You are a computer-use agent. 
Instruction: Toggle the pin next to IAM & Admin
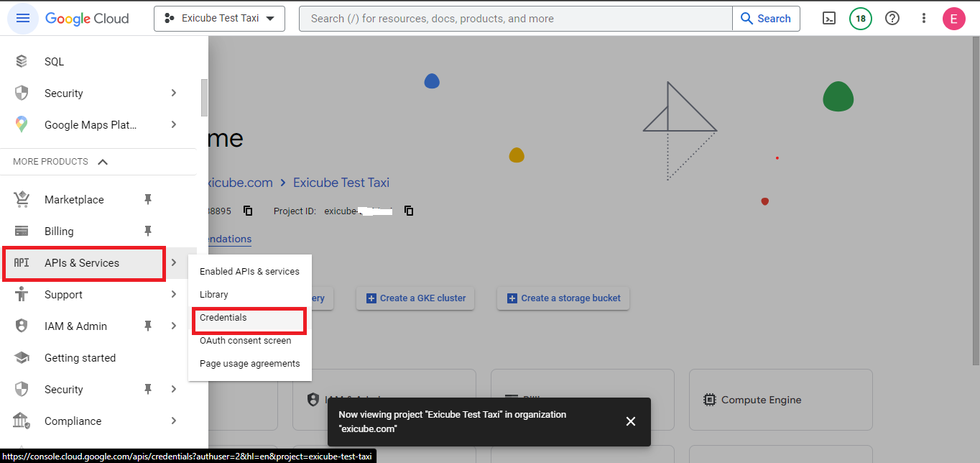pyautogui.click(x=148, y=326)
